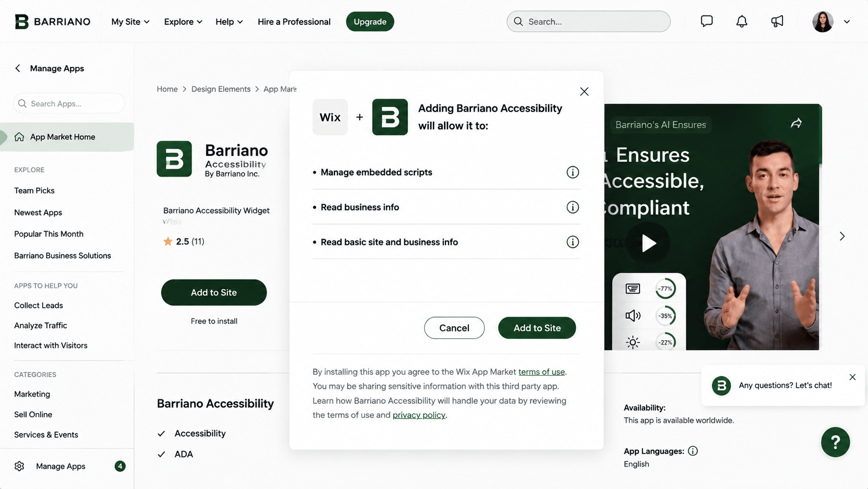Open Collect Leads category

pyautogui.click(x=38, y=306)
